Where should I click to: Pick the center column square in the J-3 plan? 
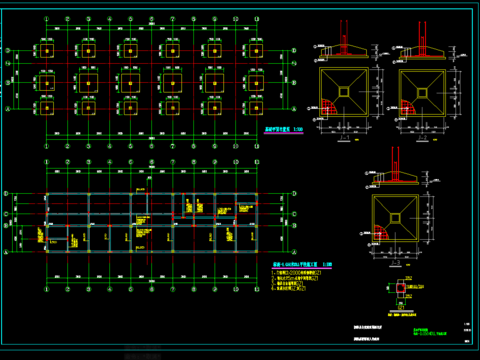[395, 218]
